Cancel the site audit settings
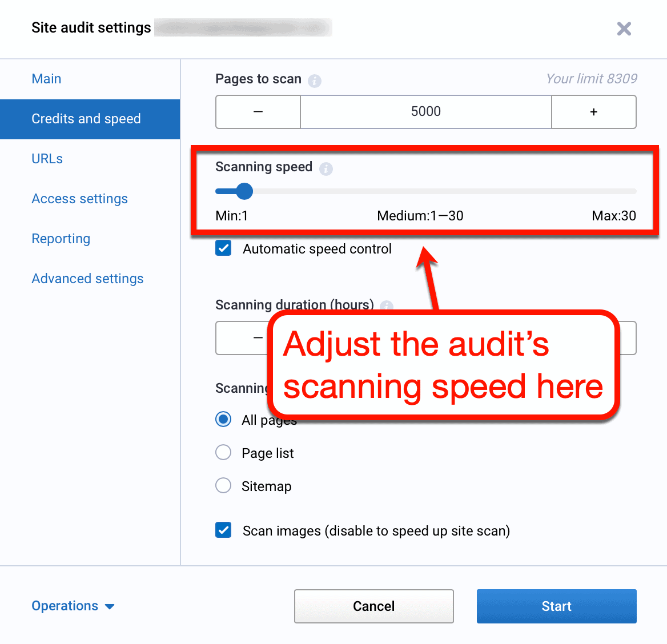 [x=373, y=606]
